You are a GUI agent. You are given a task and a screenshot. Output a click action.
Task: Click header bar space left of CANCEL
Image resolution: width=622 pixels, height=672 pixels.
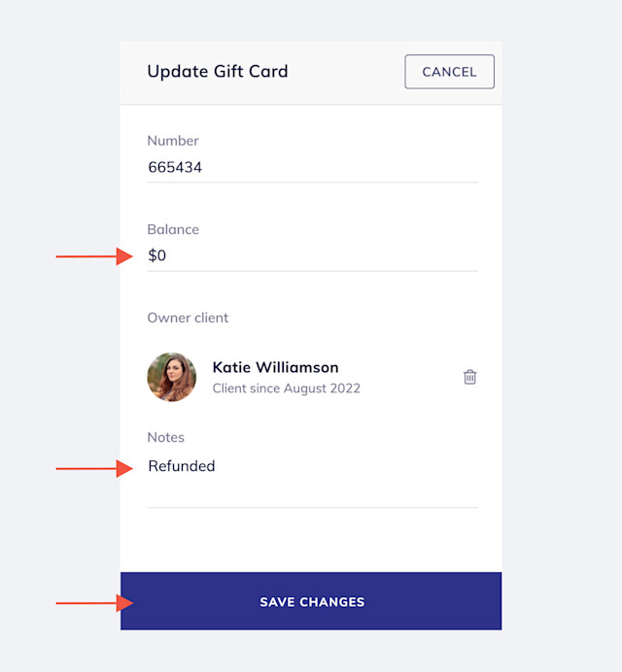pos(345,72)
